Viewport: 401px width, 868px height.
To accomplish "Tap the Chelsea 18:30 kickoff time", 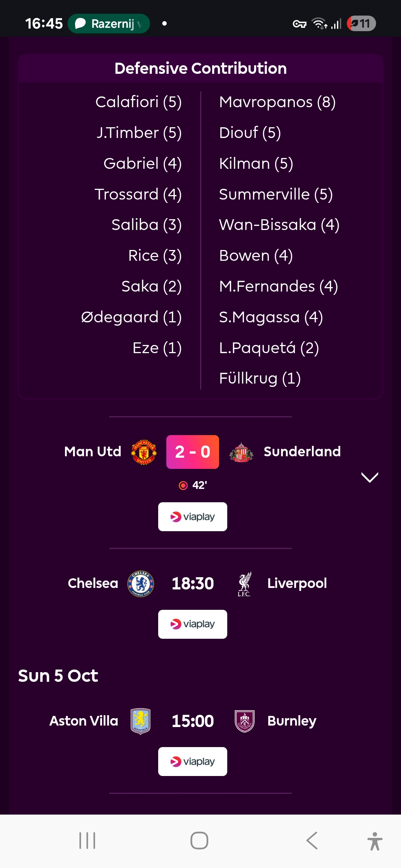I will click(x=192, y=583).
